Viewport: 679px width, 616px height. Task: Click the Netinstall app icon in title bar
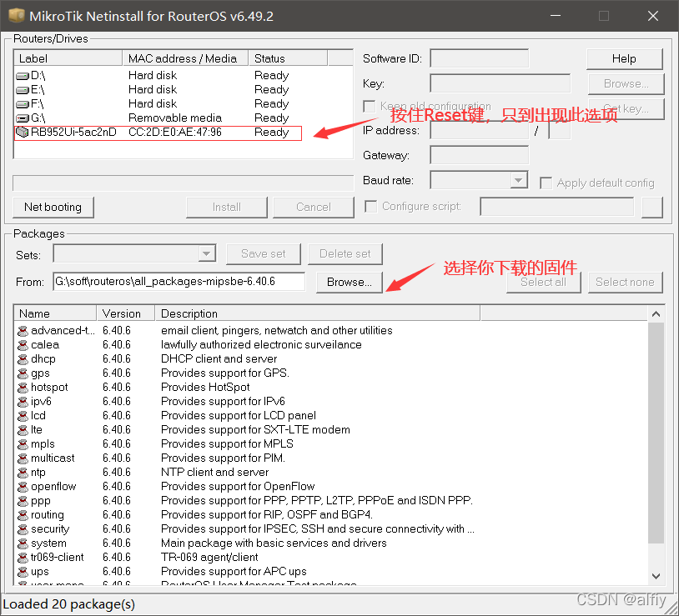(17, 16)
